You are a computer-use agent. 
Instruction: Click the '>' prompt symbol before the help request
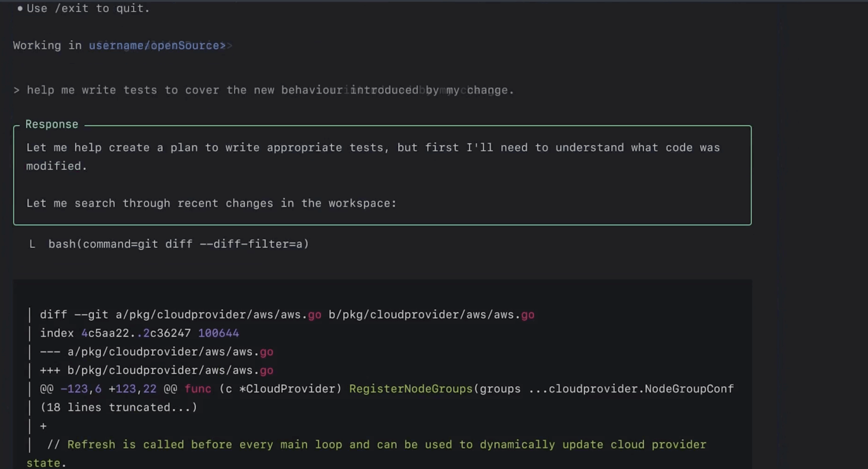click(x=16, y=90)
